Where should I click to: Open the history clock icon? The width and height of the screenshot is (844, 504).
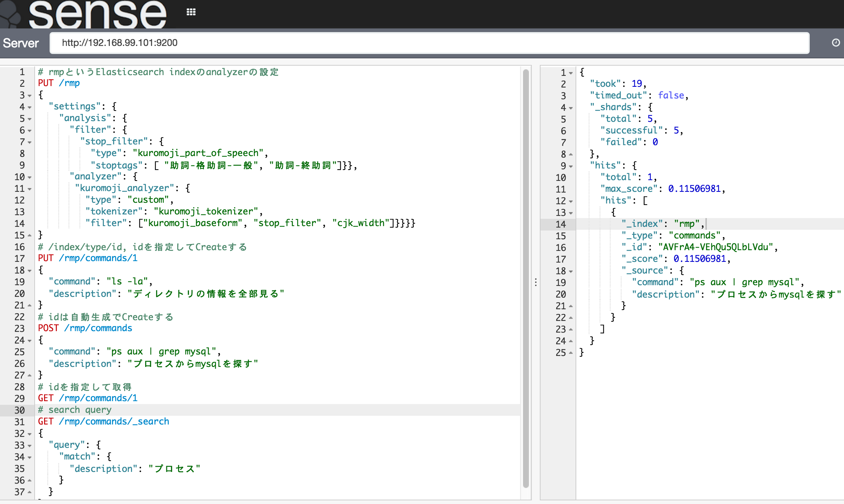[836, 43]
